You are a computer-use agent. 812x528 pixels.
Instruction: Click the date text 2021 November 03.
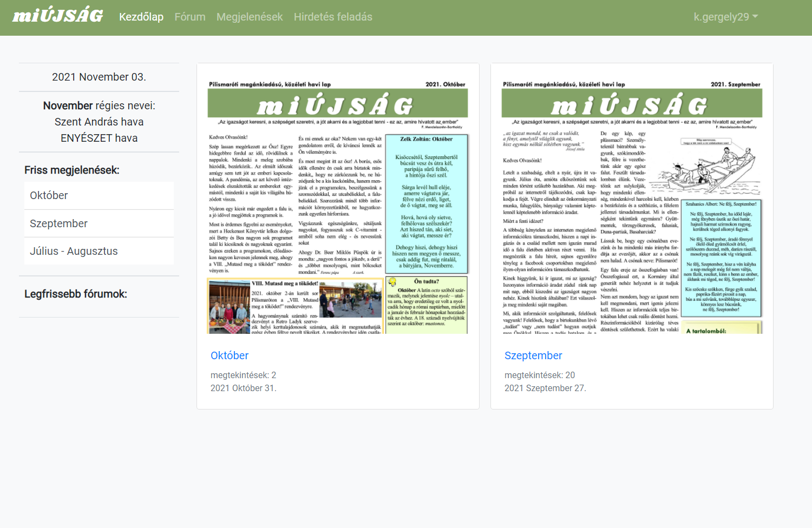coord(99,77)
